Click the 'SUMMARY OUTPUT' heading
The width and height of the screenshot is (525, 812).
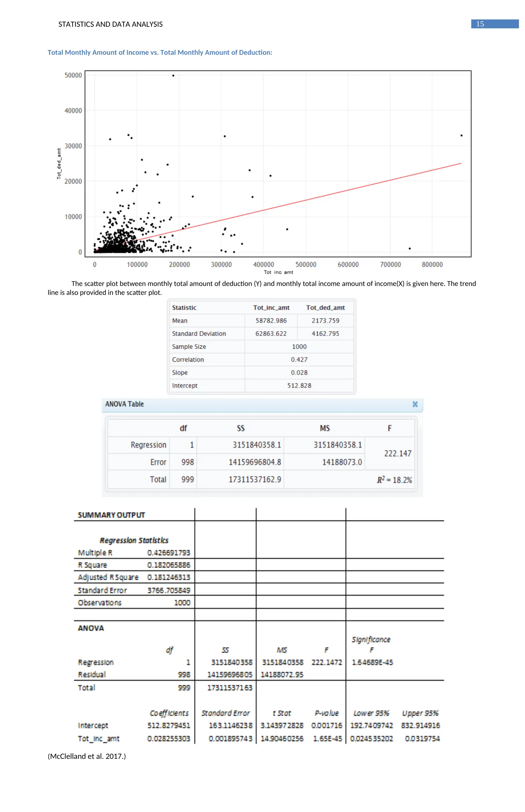[111, 515]
